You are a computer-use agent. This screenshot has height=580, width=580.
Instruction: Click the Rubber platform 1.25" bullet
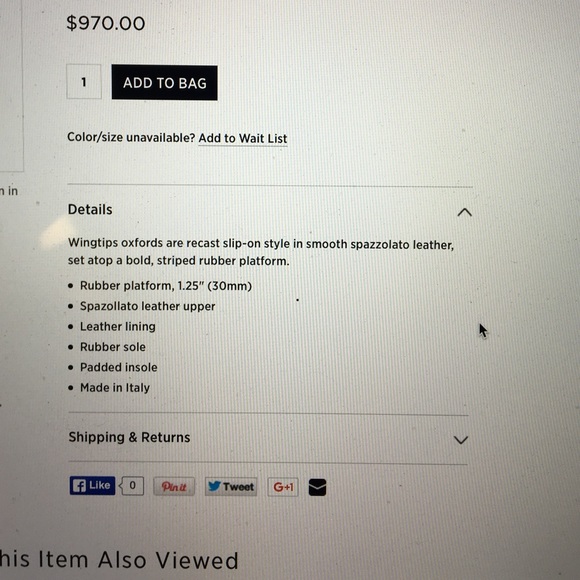[166, 286]
